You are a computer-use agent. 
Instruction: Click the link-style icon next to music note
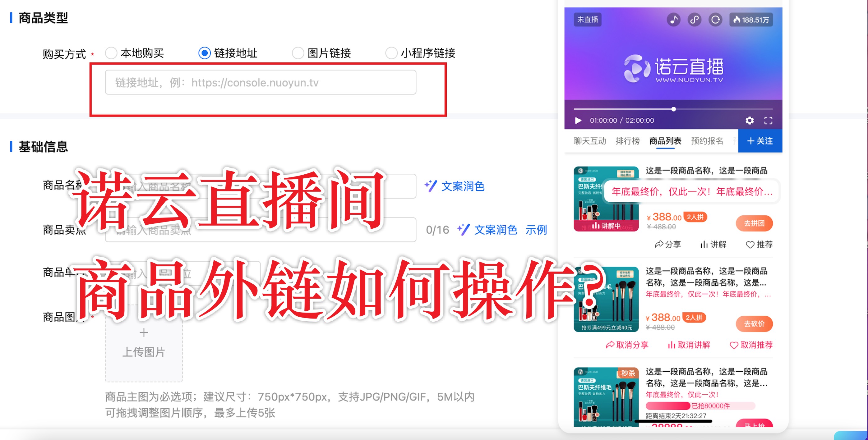pyautogui.click(x=695, y=20)
